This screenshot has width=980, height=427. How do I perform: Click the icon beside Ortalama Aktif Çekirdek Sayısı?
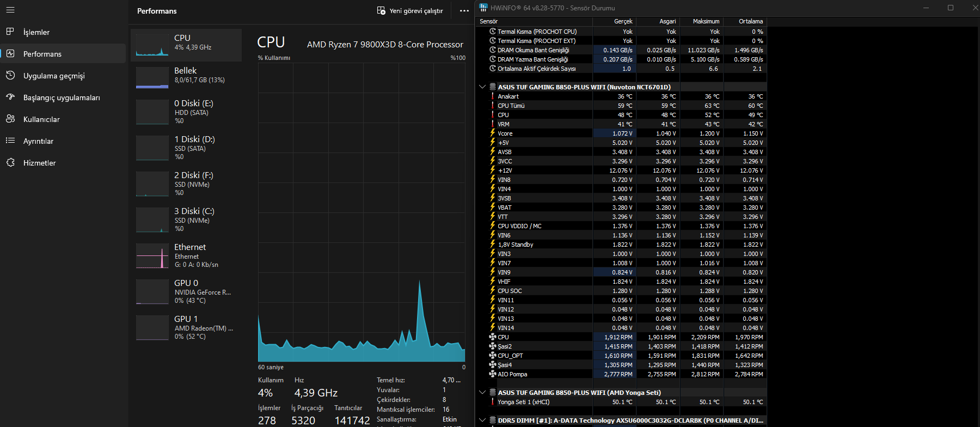tap(493, 69)
